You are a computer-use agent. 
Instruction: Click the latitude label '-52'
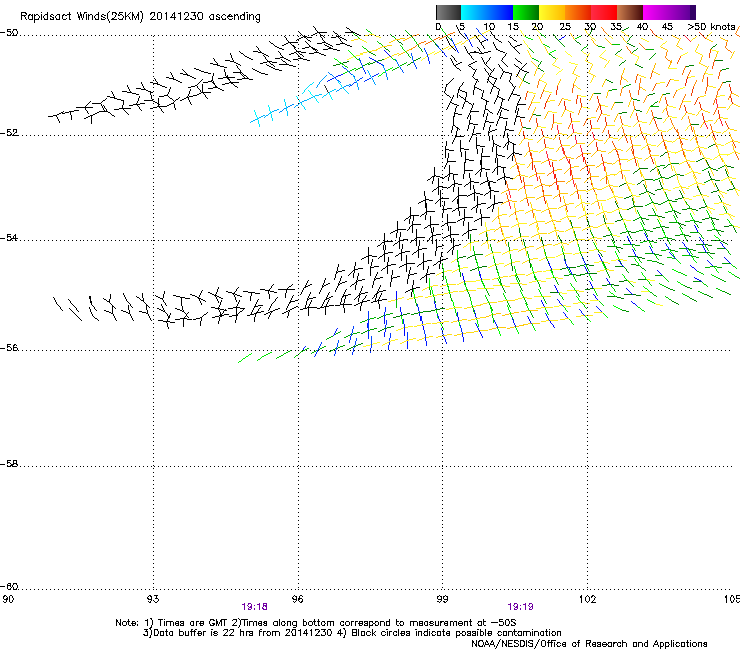[9, 133]
